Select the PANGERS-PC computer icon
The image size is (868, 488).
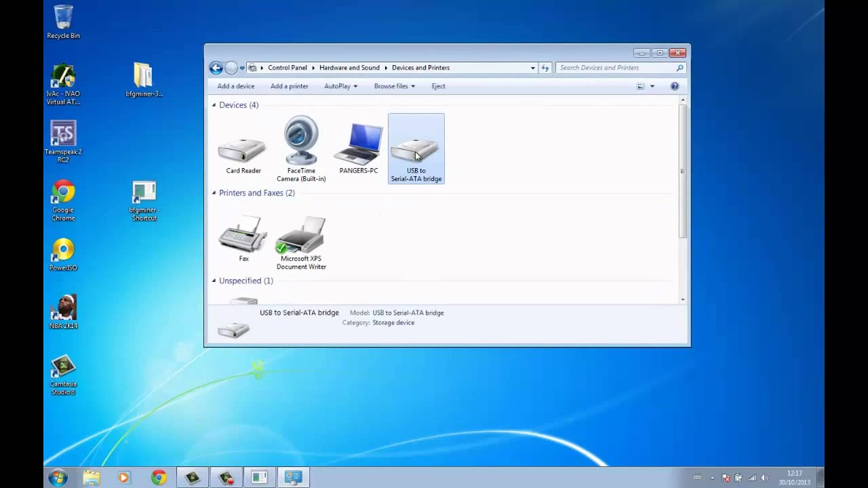click(359, 149)
